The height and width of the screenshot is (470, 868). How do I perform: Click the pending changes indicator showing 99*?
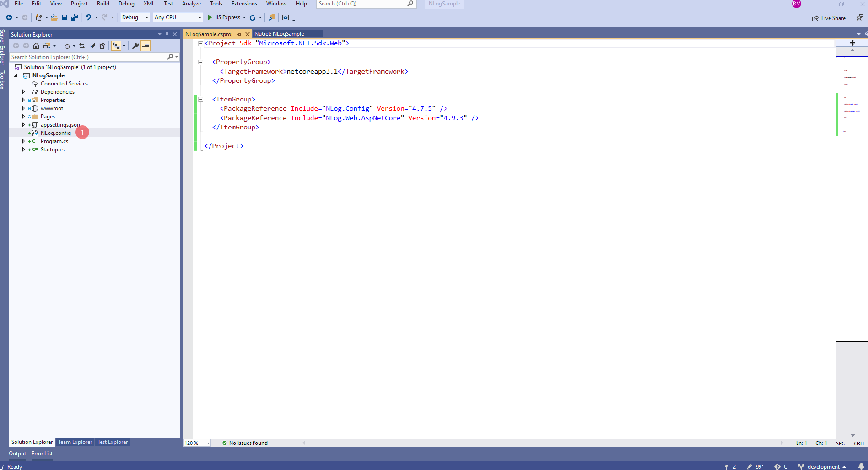[x=755, y=466]
